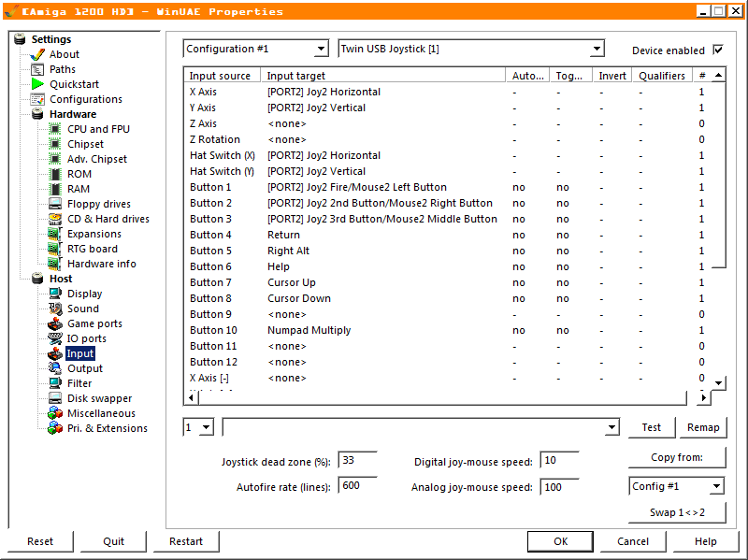Click the Cancel button
Image resolution: width=748 pixels, height=560 pixels.
(633, 541)
